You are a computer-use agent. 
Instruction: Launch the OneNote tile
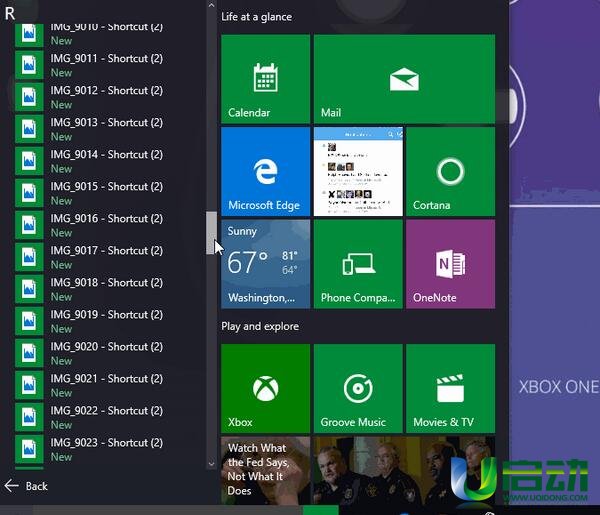[451, 264]
